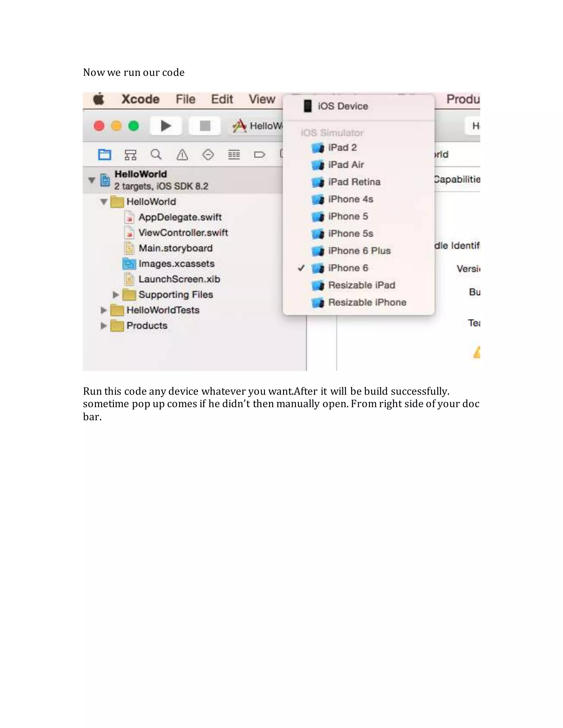The image size is (563, 728).
Task: Expand the Supporting Files group
Action: pyautogui.click(x=115, y=295)
